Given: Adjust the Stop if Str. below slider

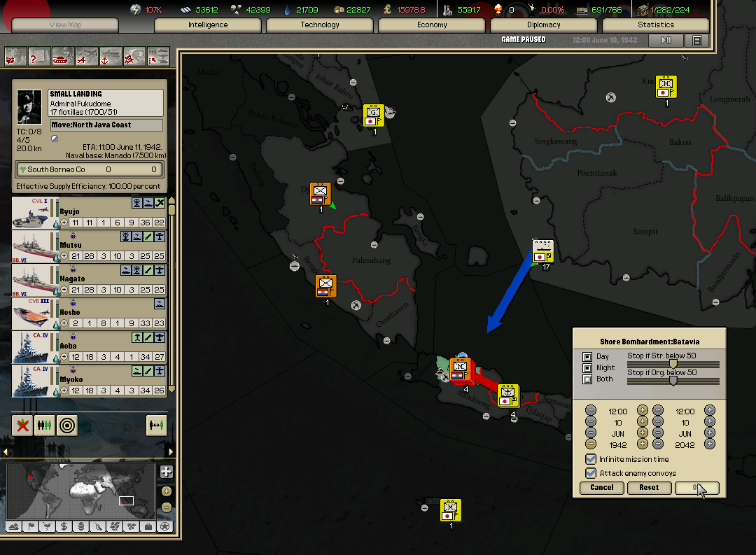Looking at the screenshot, I should (x=673, y=364).
